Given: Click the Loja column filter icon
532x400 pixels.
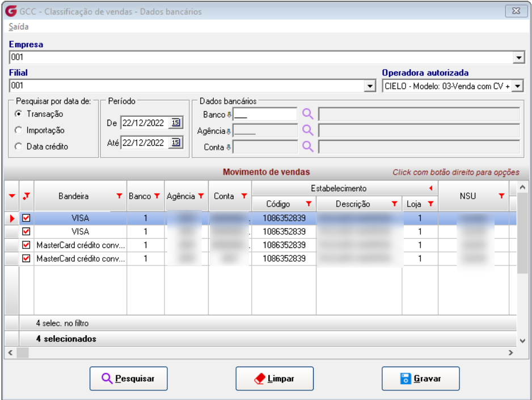Looking at the screenshot, I should (x=430, y=204).
